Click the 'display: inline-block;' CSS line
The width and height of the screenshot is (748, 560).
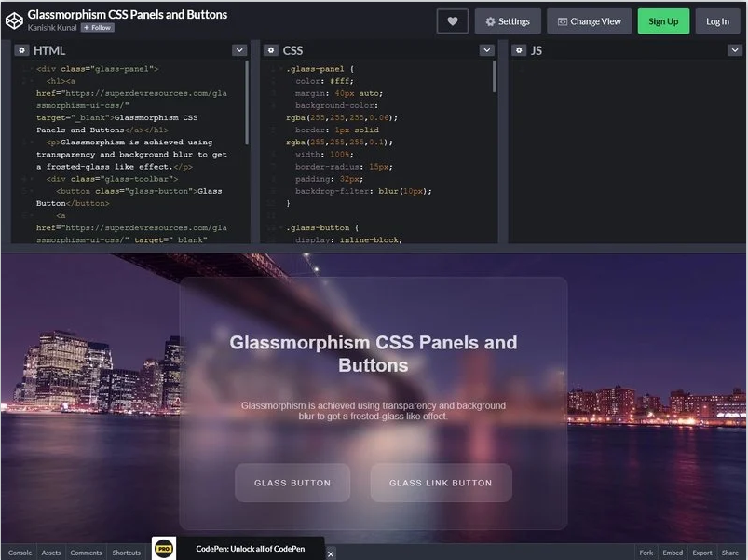pos(348,239)
